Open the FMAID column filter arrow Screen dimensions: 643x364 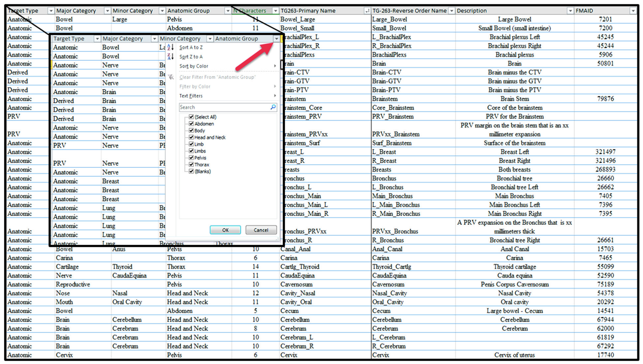[633, 11]
